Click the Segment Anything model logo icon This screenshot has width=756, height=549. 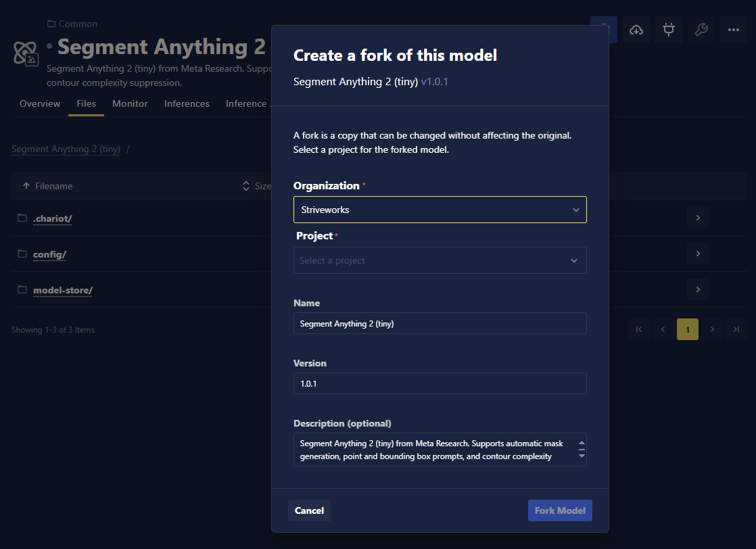[x=26, y=53]
